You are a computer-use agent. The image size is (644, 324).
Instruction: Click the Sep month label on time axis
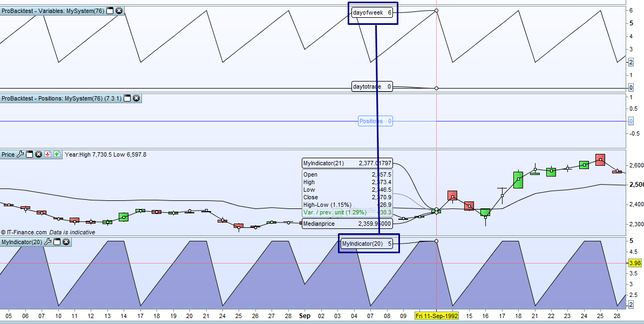click(x=304, y=316)
